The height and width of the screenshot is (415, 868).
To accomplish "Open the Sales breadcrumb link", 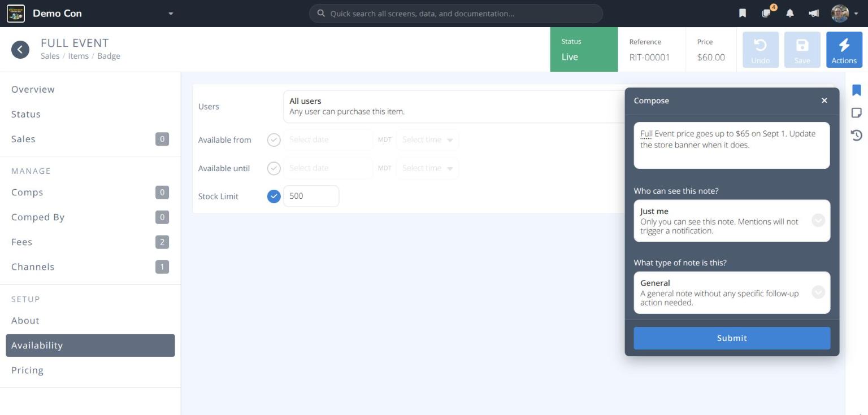I will pyautogui.click(x=50, y=56).
